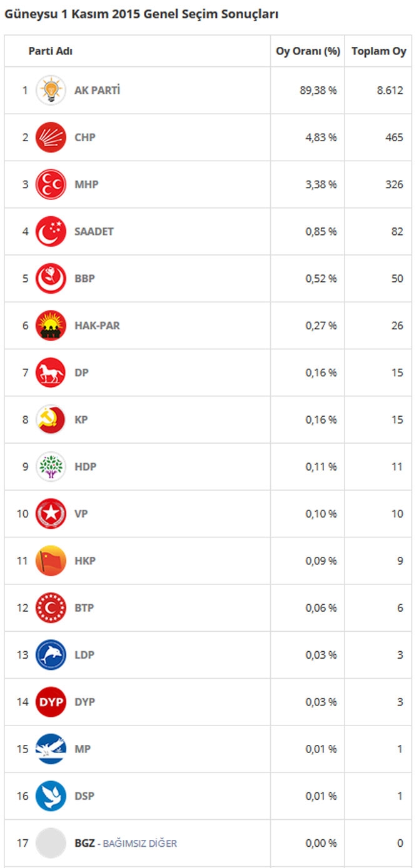Select the DP white horse logo
Image resolution: width=419 pixels, height=868 pixels.
click(x=51, y=372)
